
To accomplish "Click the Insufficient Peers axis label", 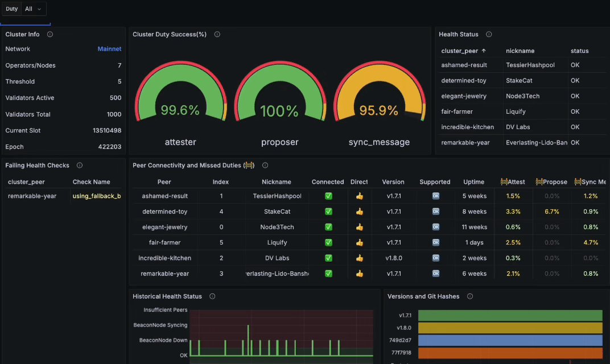I will (x=166, y=310).
